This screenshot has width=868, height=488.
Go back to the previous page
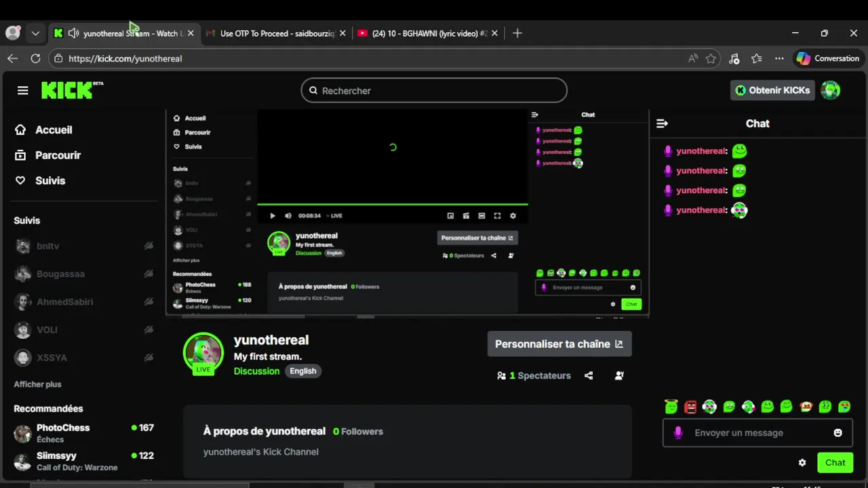point(12,58)
